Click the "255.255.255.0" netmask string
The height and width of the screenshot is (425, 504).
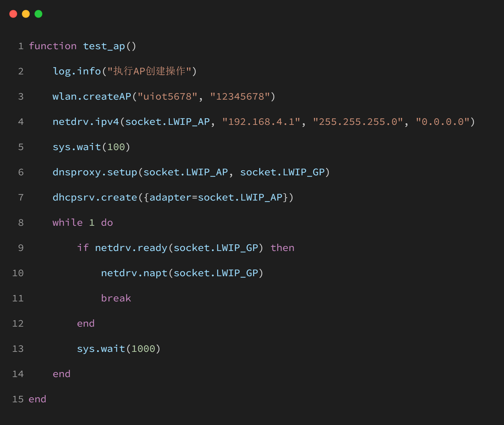click(358, 122)
